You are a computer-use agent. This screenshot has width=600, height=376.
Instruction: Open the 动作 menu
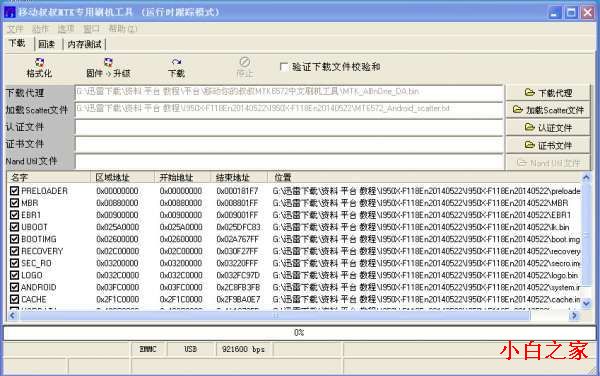[x=40, y=29]
